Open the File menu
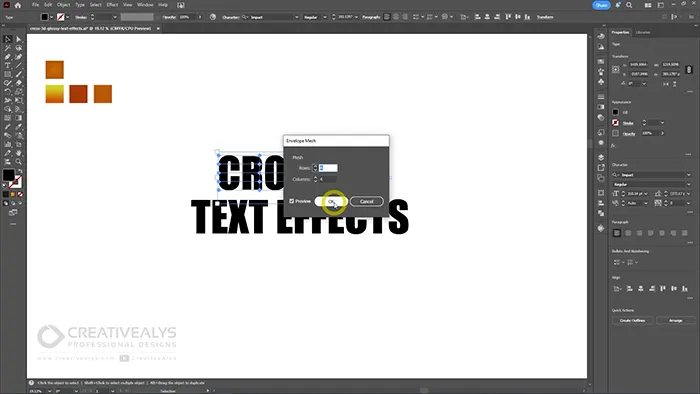700x394 pixels. tap(35, 5)
